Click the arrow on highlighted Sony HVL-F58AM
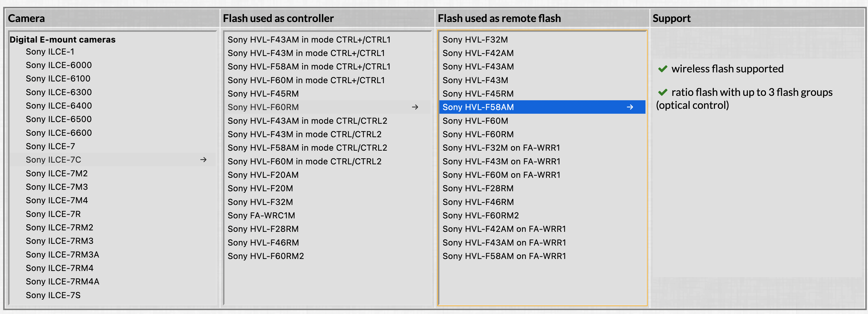868x314 pixels. click(629, 107)
